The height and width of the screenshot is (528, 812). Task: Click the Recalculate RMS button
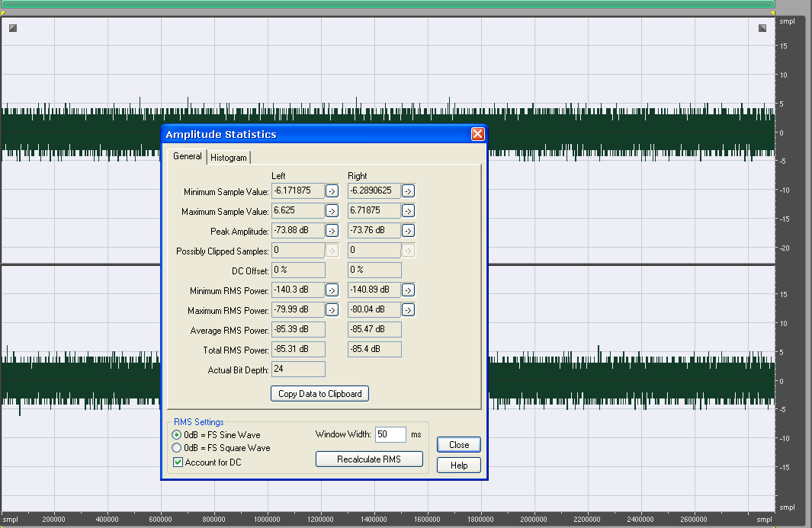click(x=369, y=459)
